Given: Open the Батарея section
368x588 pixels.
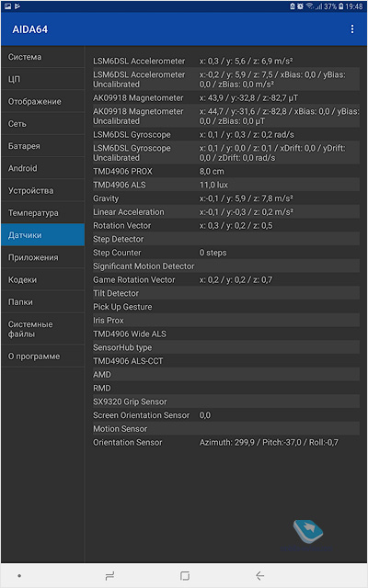Looking at the screenshot, I should [x=43, y=146].
